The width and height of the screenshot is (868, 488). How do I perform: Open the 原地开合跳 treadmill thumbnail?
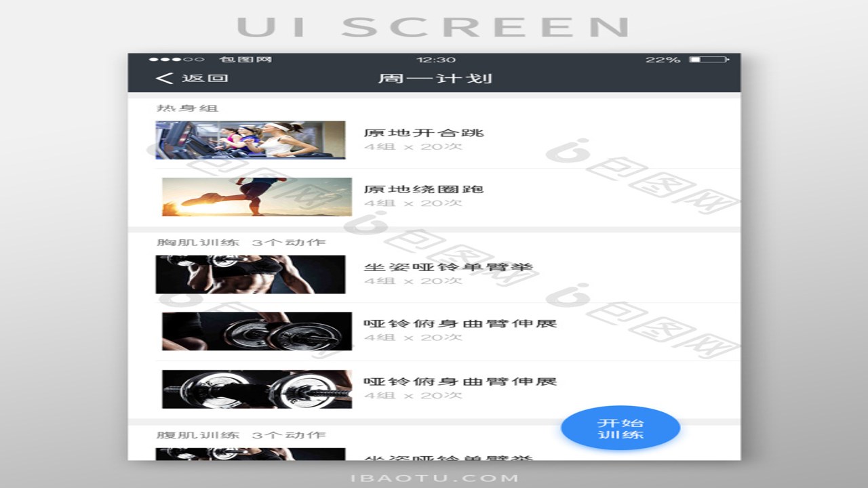pyautogui.click(x=250, y=140)
